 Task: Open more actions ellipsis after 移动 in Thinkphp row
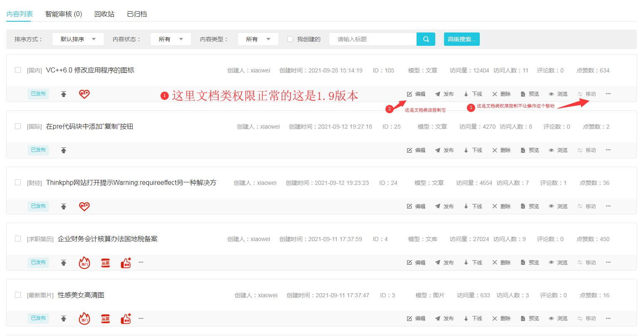click(608, 207)
